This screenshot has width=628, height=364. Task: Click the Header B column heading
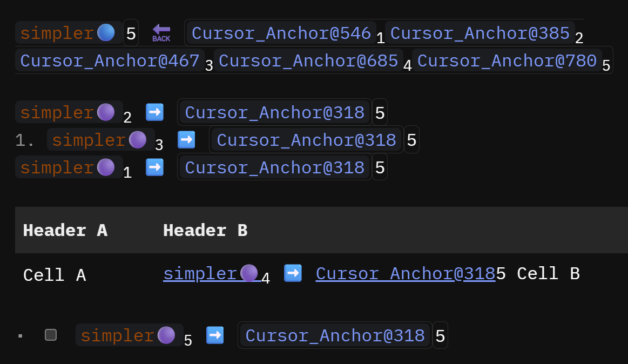pos(205,231)
